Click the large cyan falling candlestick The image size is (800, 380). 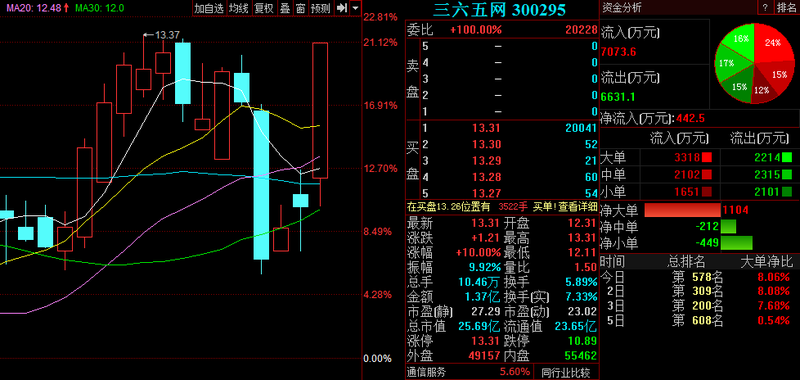point(261,185)
